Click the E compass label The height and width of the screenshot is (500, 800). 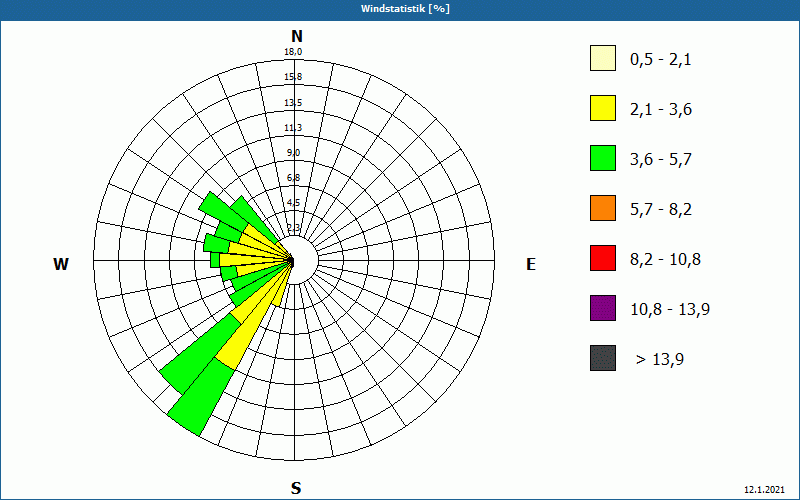click(x=531, y=264)
